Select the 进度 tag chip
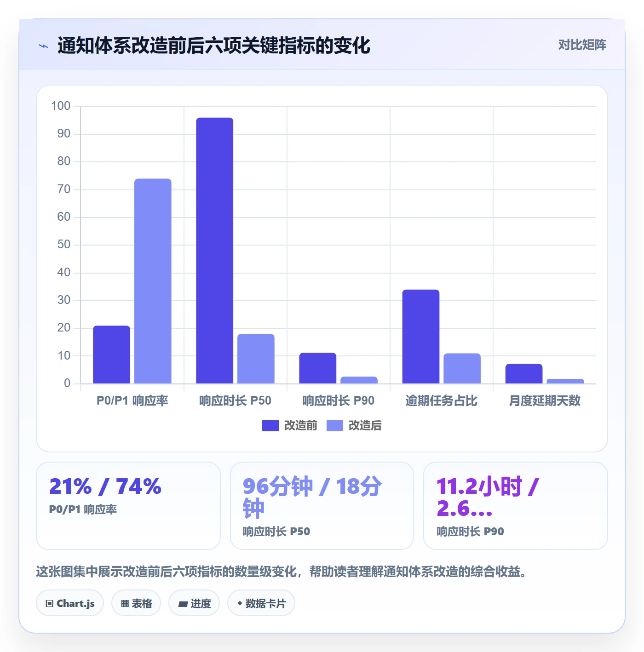The image size is (644, 652). pyautogui.click(x=194, y=603)
